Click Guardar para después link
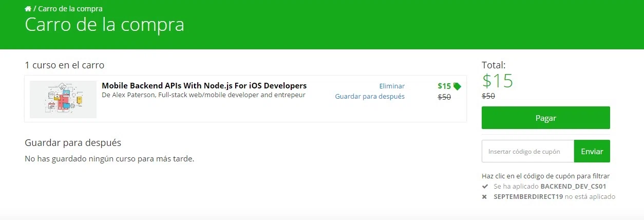Image resolution: width=644 pixels, height=220 pixels. pos(370,96)
